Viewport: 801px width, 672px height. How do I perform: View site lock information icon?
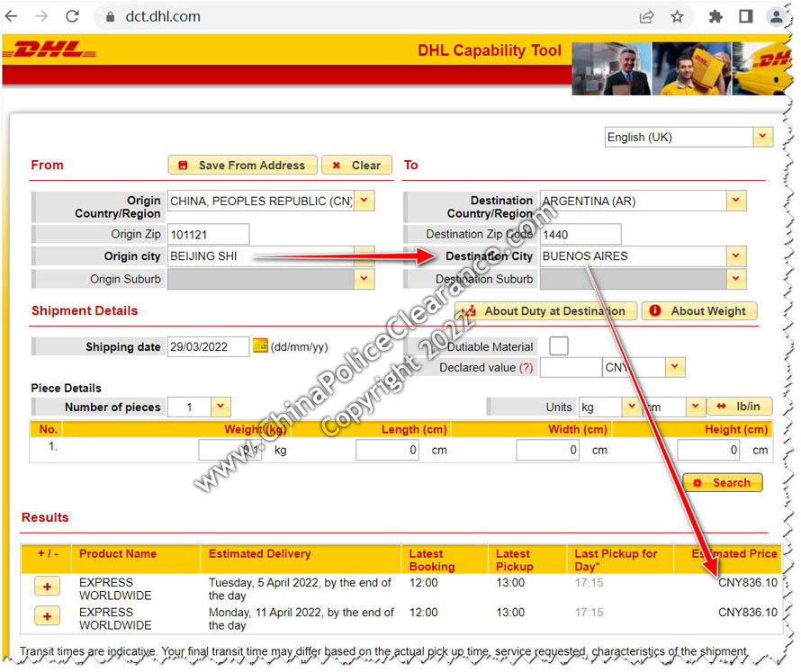coord(110,17)
